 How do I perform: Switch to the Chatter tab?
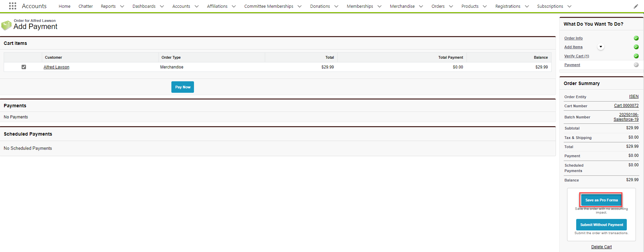[x=86, y=6]
